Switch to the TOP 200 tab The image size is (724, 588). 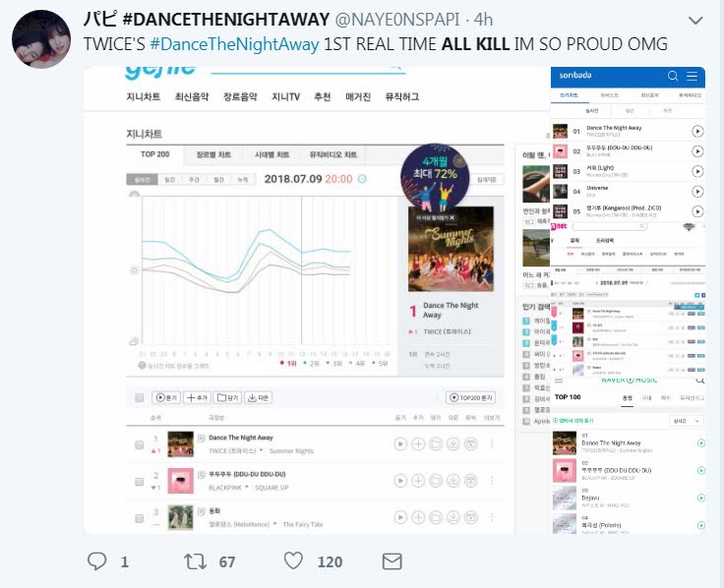pyautogui.click(x=155, y=154)
